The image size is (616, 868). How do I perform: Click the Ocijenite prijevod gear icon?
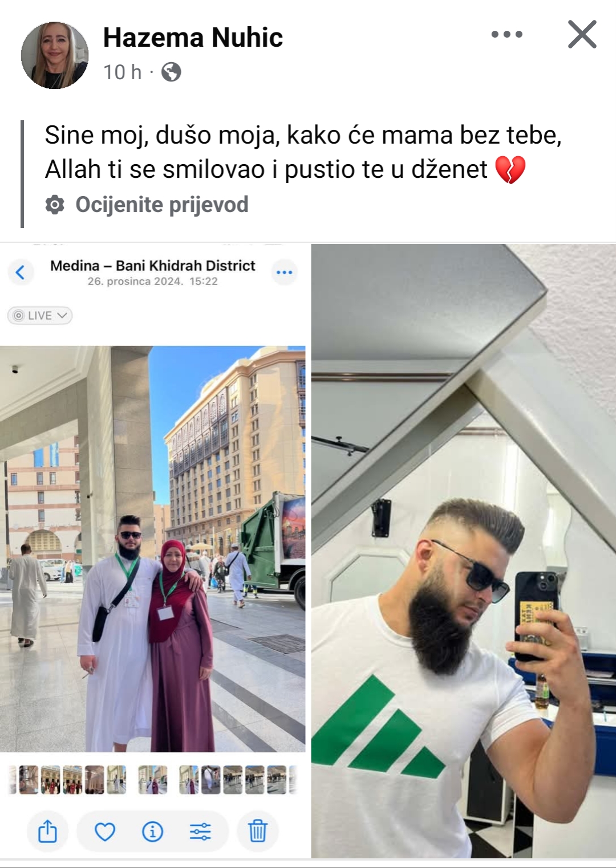[55, 205]
